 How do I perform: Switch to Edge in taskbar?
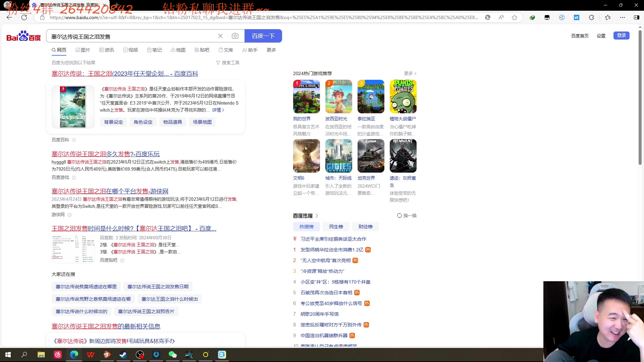[74, 355]
